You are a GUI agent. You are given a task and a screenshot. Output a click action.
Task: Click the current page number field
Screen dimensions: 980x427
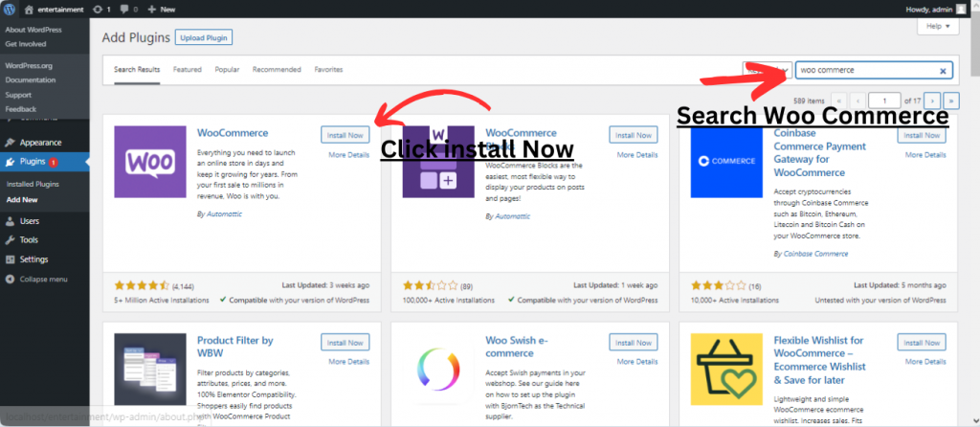[x=885, y=100]
